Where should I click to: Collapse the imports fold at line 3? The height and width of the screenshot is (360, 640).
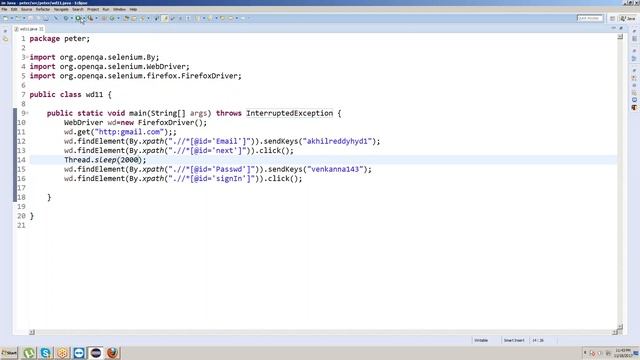[27, 57]
